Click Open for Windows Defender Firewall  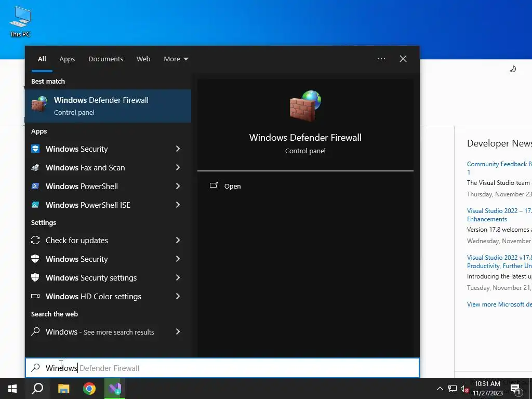point(232,186)
